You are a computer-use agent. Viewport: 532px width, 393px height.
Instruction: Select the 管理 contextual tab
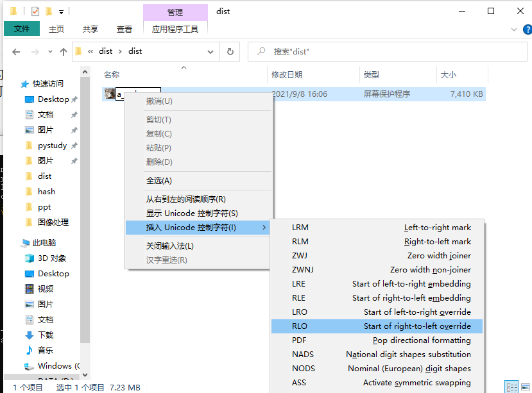[x=175, y=13]
